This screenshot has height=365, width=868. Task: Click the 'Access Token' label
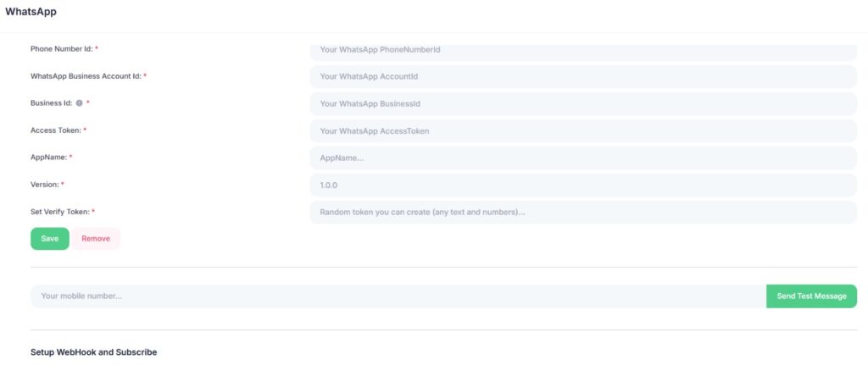55,130
